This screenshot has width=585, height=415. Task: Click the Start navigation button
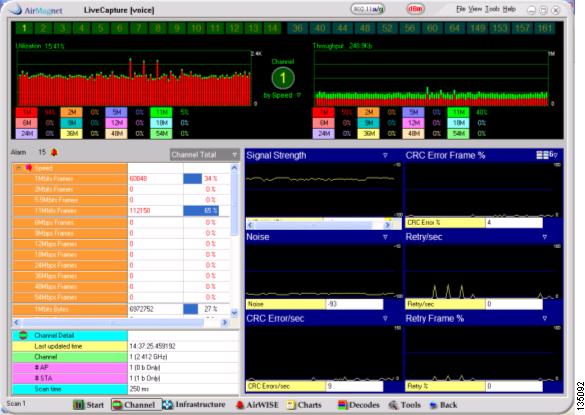tap(88, 405)
